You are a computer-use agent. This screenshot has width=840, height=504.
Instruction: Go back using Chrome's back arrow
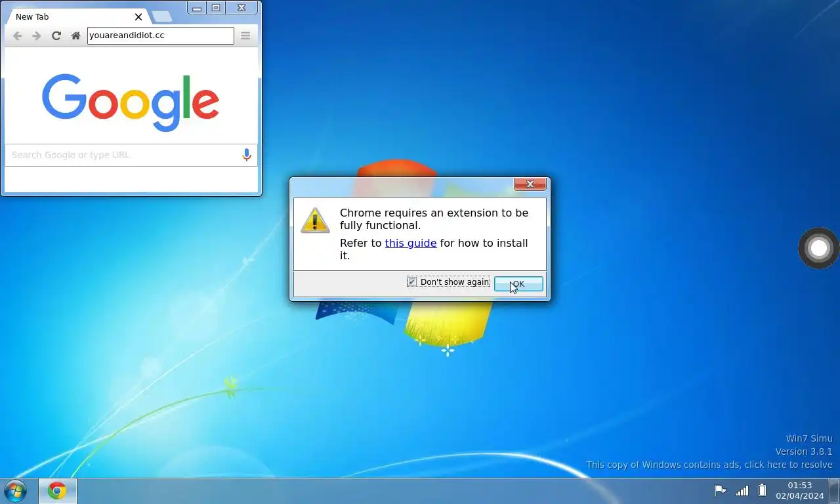pyautogui.click(x=18, y=35)
